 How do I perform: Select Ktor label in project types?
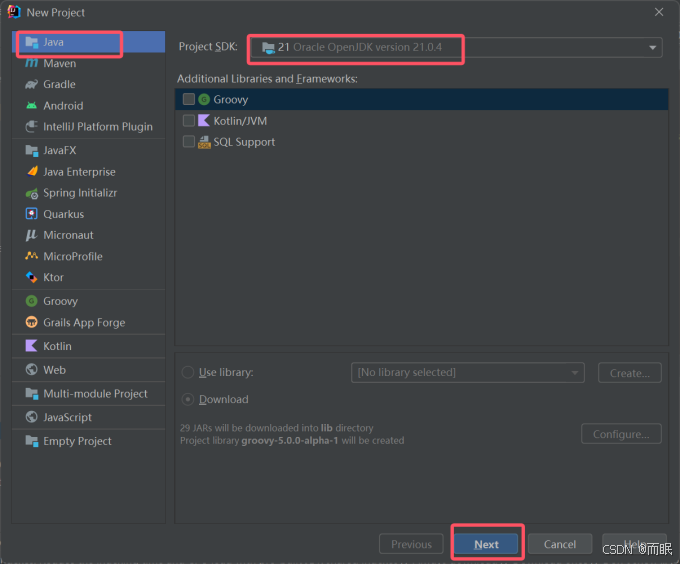click(53, 277)
